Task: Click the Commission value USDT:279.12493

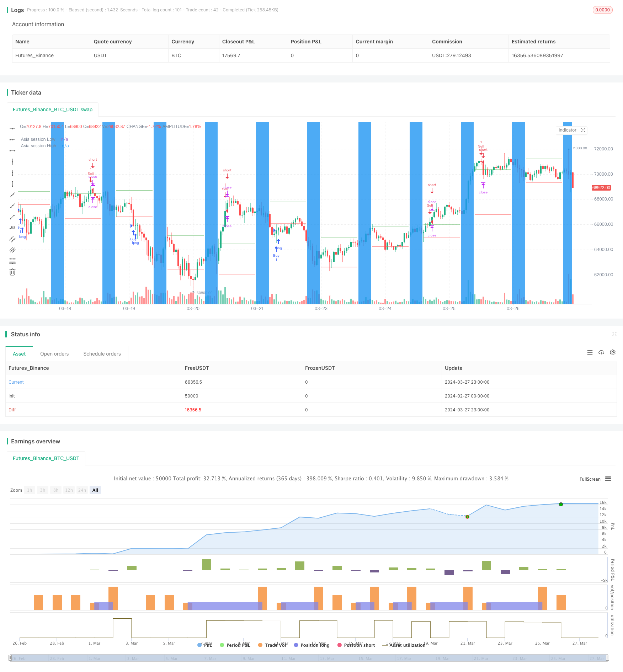Action: 452,55
